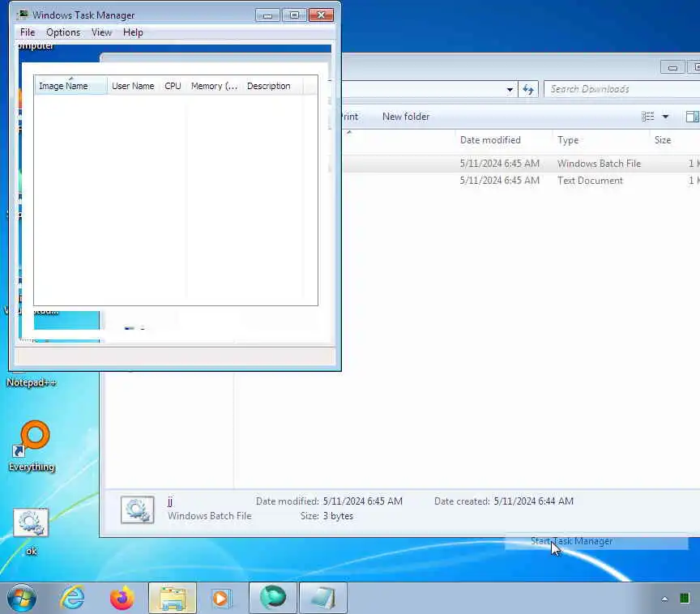
Task: Switch to Windows Explorer taskbar button
Action: pos(173,598)
